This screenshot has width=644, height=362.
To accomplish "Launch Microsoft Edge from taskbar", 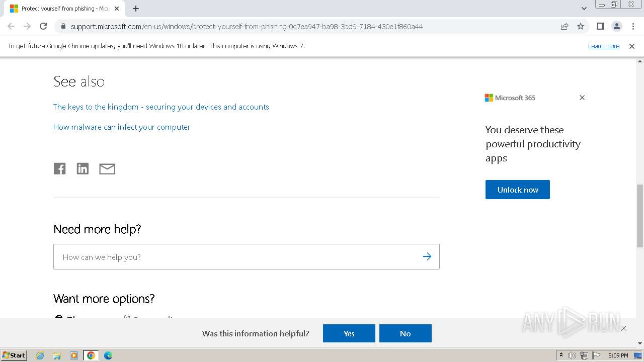I will [108, 355].
